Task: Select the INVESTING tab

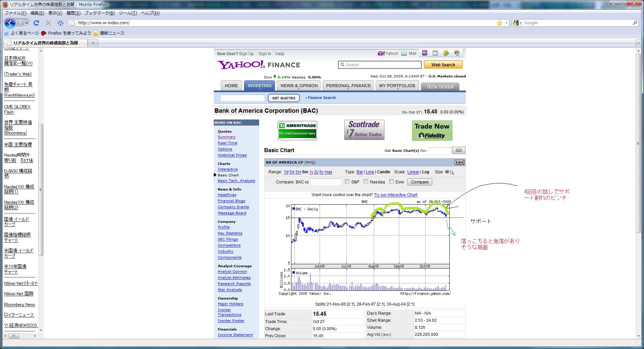Action: (259, 85)
